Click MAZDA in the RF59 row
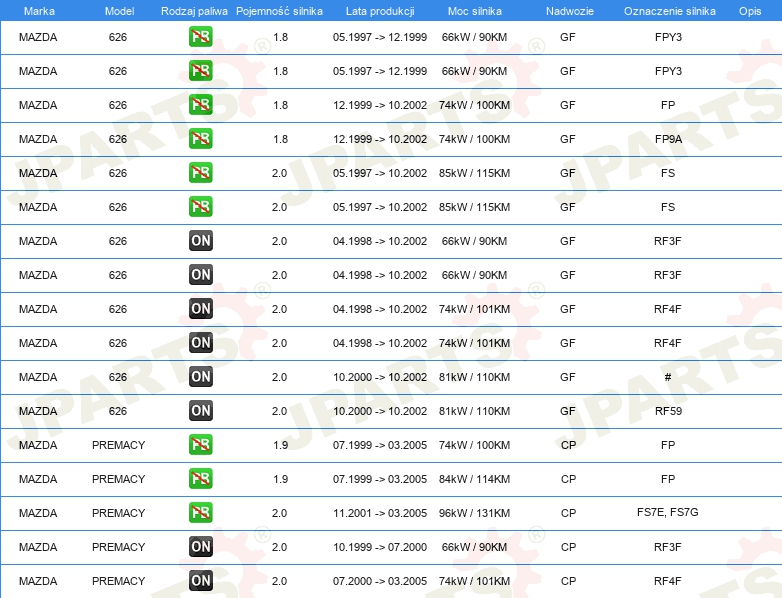 point(38,411)
